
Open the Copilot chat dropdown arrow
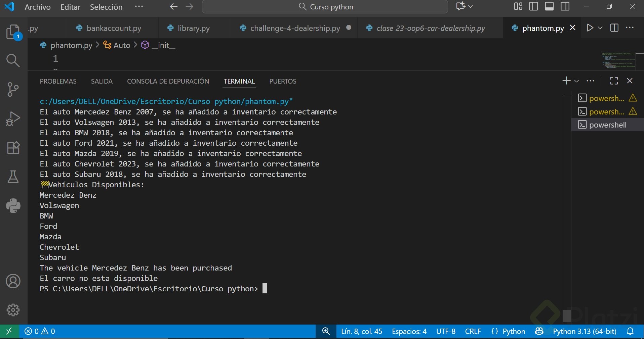471,6
